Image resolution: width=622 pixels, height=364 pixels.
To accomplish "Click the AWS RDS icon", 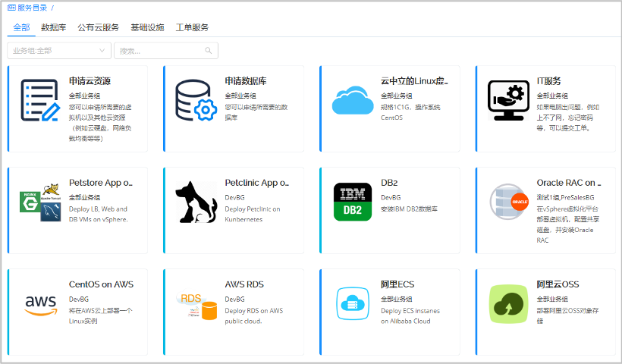I will (197, 306).
